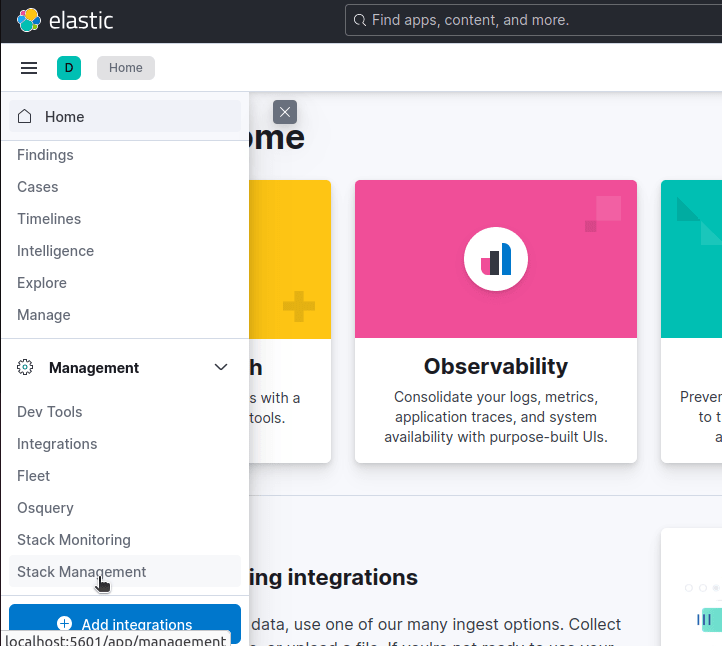Open Cases in the sidebar

[38, 187]
